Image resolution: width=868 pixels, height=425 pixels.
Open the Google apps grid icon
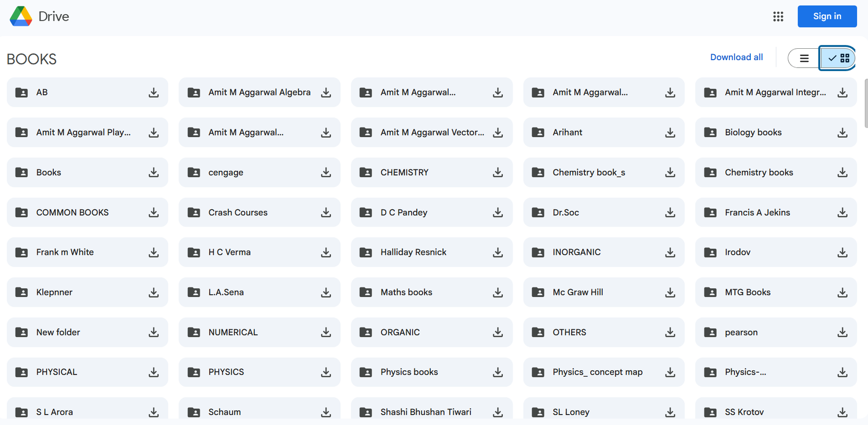(x=778, y=16)
